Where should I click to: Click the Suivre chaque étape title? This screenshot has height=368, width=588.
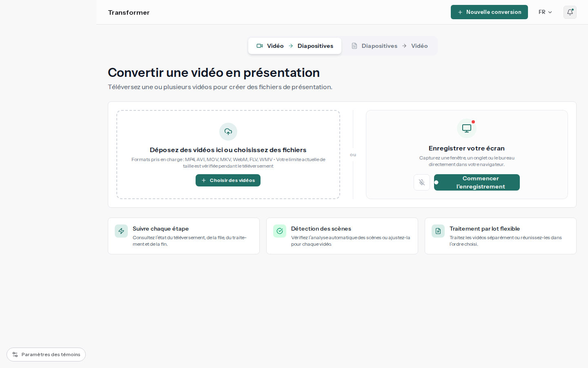pyautogui.click(x=160, y=229)
